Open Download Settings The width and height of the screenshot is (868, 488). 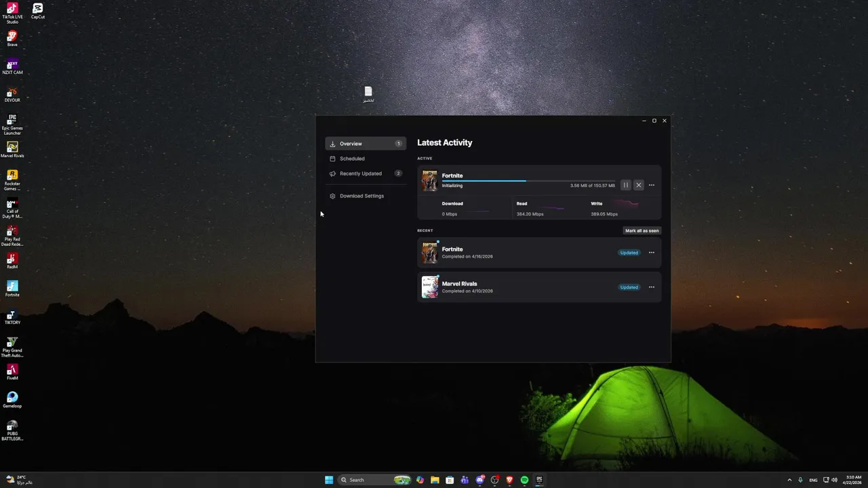(x=366, y=196)
